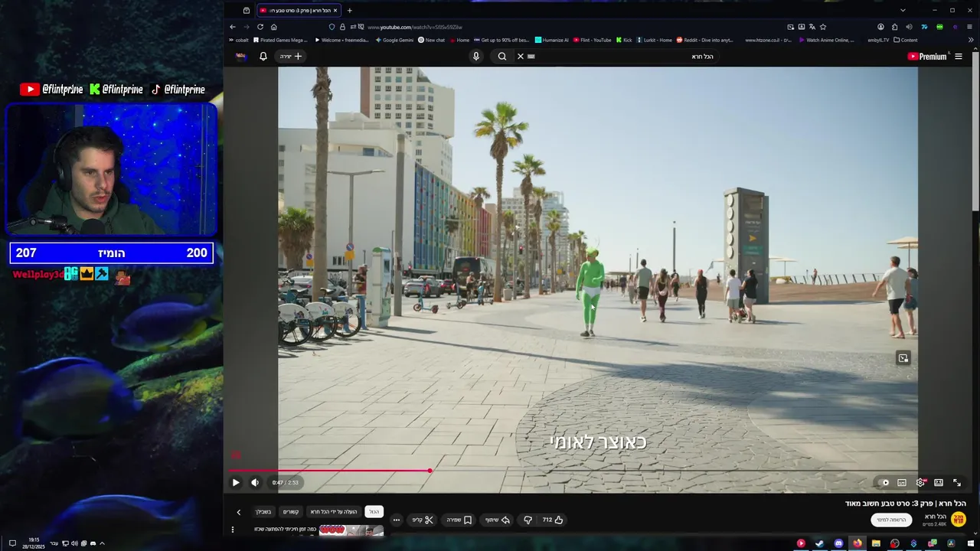980x551 pixels.
Task: Open the three-dot more actions menu
Action: [396, 520]
